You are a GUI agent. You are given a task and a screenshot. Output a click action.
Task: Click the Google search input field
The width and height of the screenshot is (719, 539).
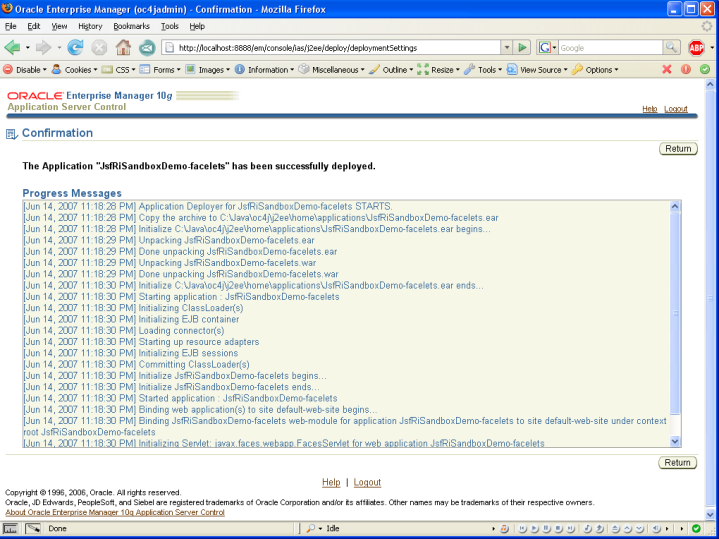pos(610,47)
